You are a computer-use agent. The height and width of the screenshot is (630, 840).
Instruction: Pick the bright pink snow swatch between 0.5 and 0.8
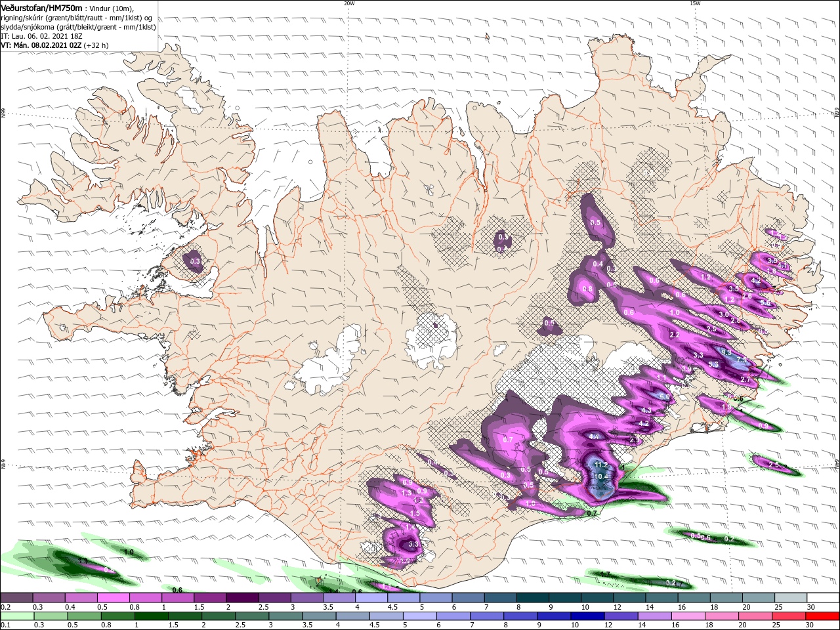pyautogui.click(x=113, y=597)
